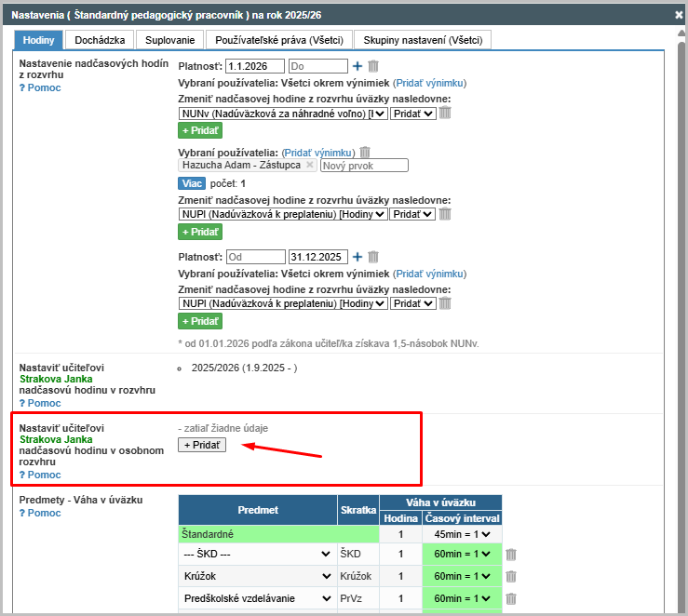Switch to the Dochádzka tab
The height and width of the screenshot is (616, 688).
click(99, 40)
